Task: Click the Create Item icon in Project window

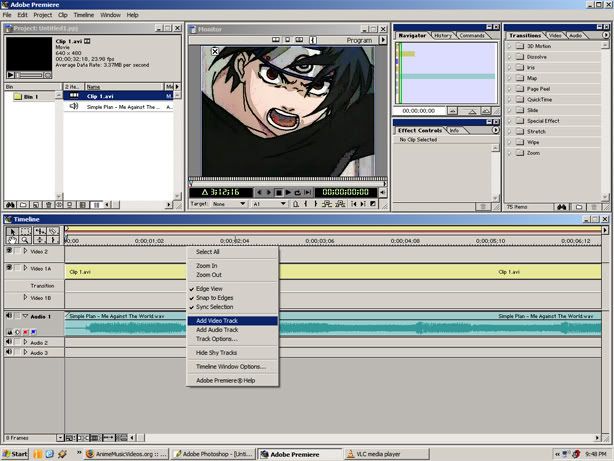Action: click(36, 205)
